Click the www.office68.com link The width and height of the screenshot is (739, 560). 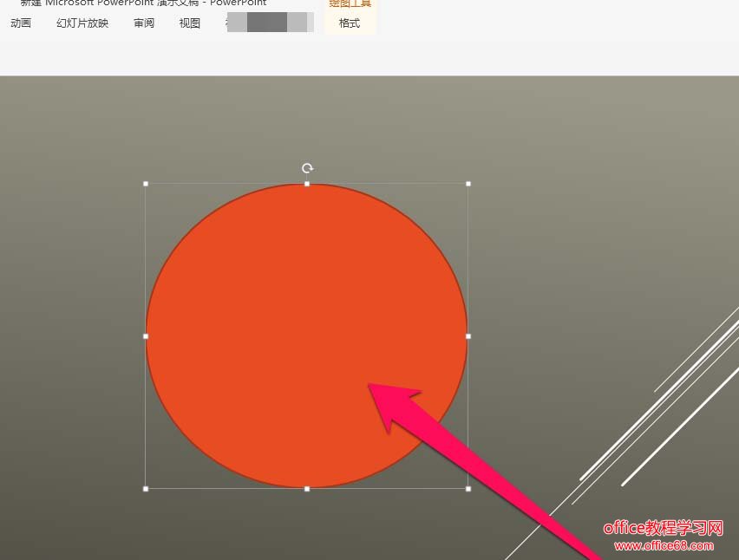pos(664,546)
